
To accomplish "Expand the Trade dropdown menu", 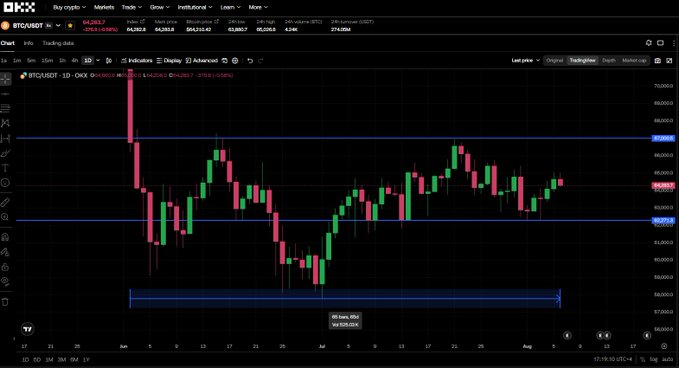I will [x=132, y=7].
